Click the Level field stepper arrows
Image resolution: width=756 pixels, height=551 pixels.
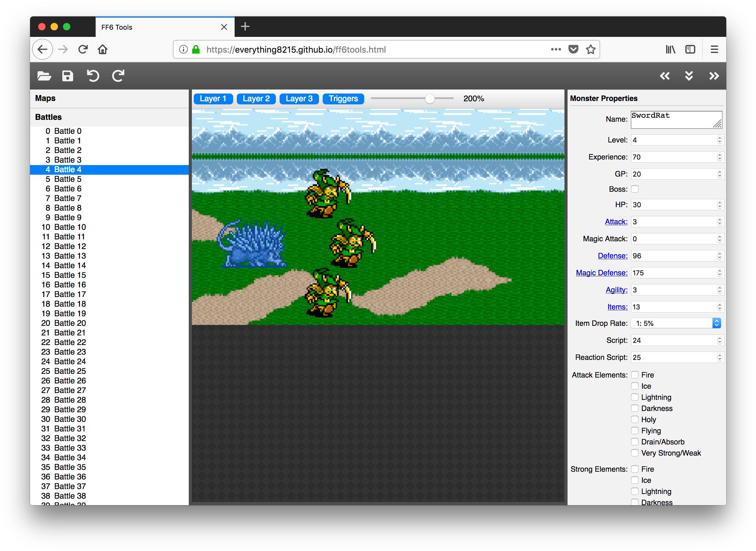tap(719, 140)
